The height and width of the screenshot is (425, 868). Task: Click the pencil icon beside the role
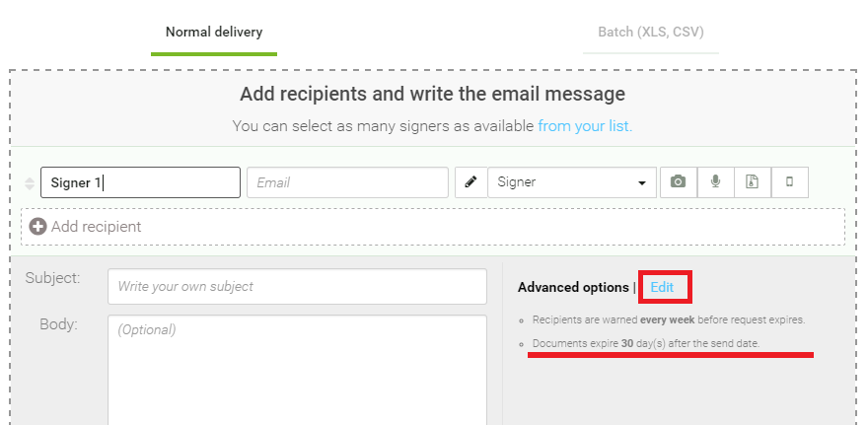pos(471,182)
